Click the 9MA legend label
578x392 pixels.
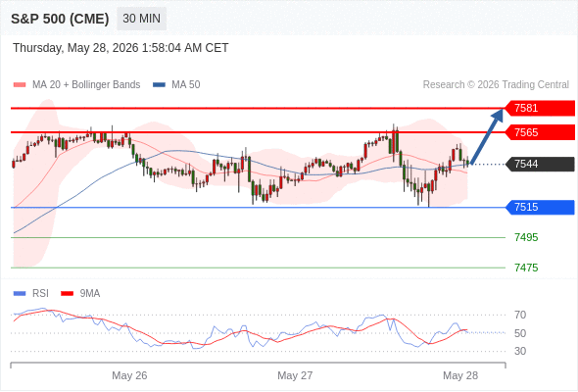pos(90,294)
